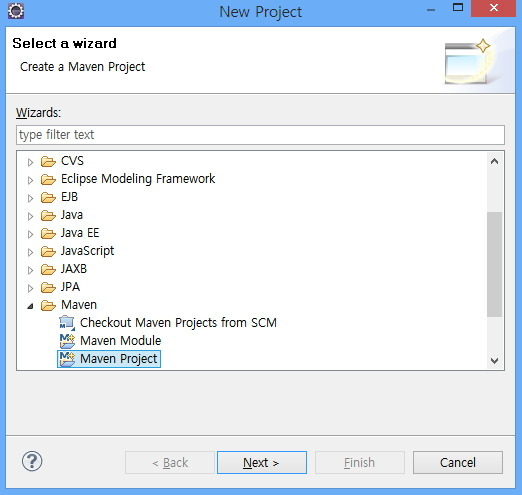Click the Maven Project icon
The image size is (522, 495).
pos(67,359)
